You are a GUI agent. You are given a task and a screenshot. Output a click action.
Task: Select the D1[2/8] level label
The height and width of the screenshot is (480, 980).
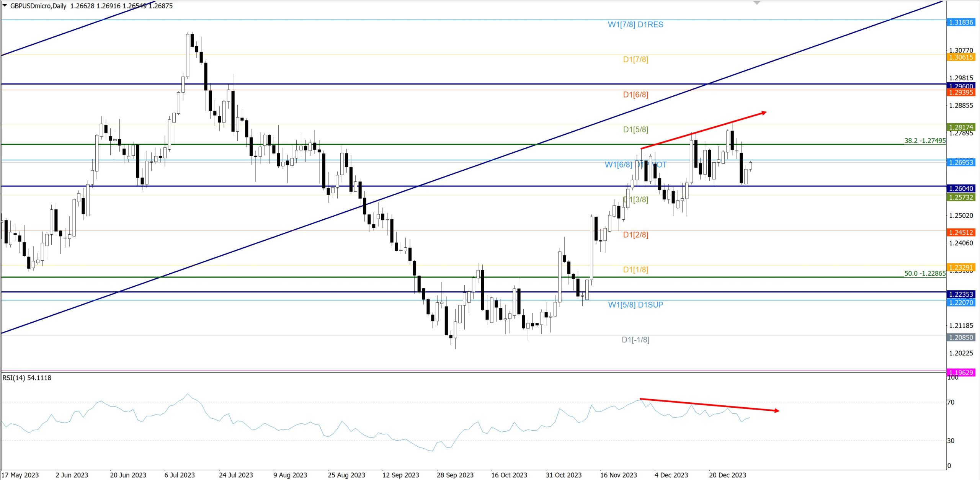(x=635, y=235)
